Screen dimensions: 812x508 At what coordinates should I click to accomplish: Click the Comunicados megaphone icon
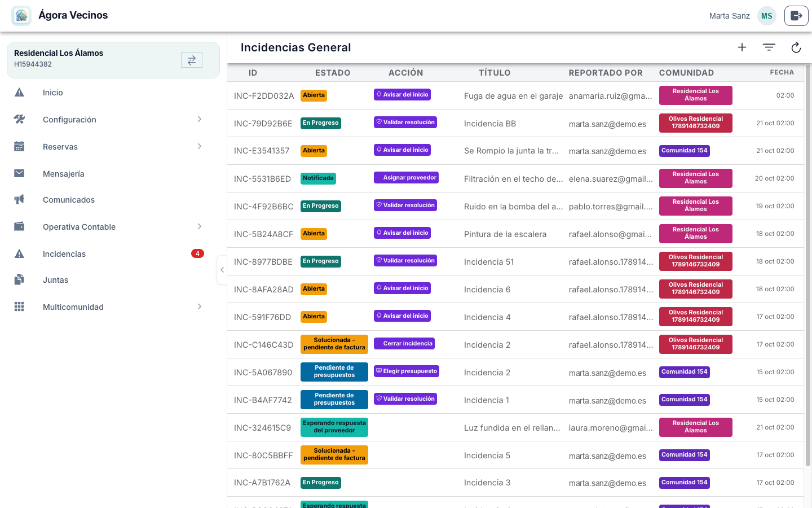click(x=19, y=199)
